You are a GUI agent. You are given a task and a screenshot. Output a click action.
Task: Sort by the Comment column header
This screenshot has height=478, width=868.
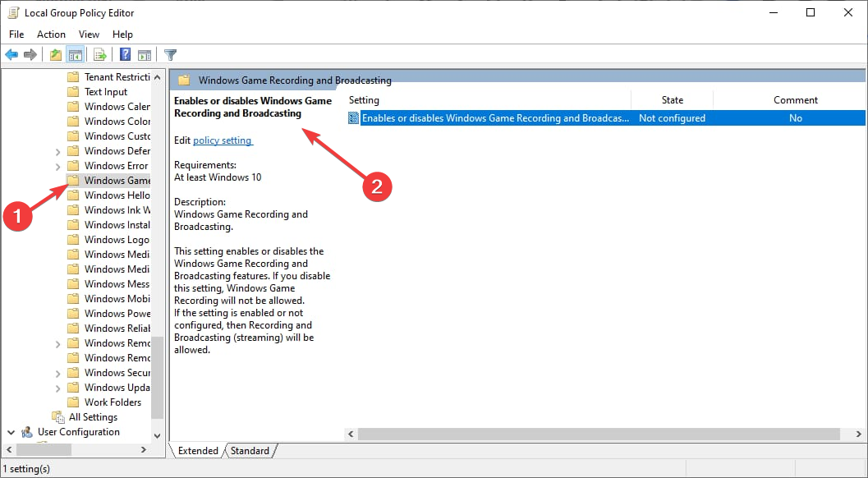tap(796, 99)
